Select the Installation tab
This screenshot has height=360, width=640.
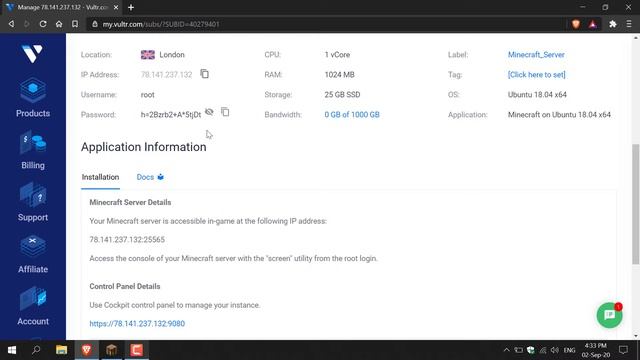coord(100,177)
